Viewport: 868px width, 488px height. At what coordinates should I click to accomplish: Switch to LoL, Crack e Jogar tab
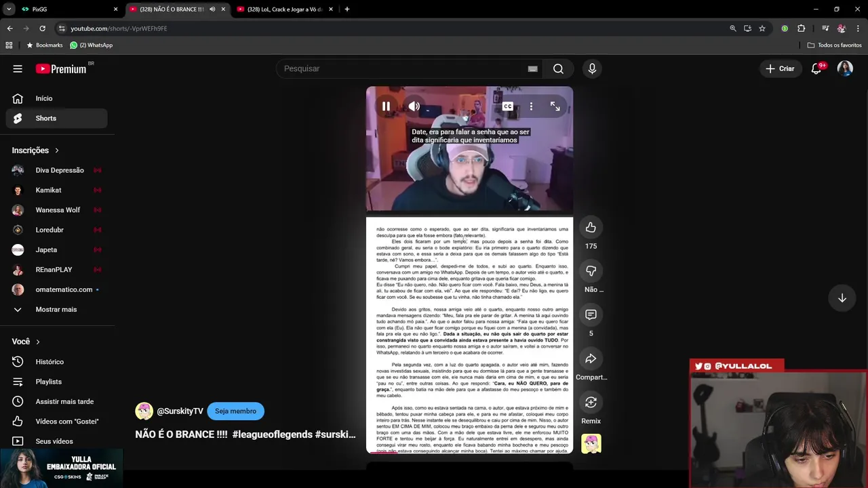pos(285,9)
